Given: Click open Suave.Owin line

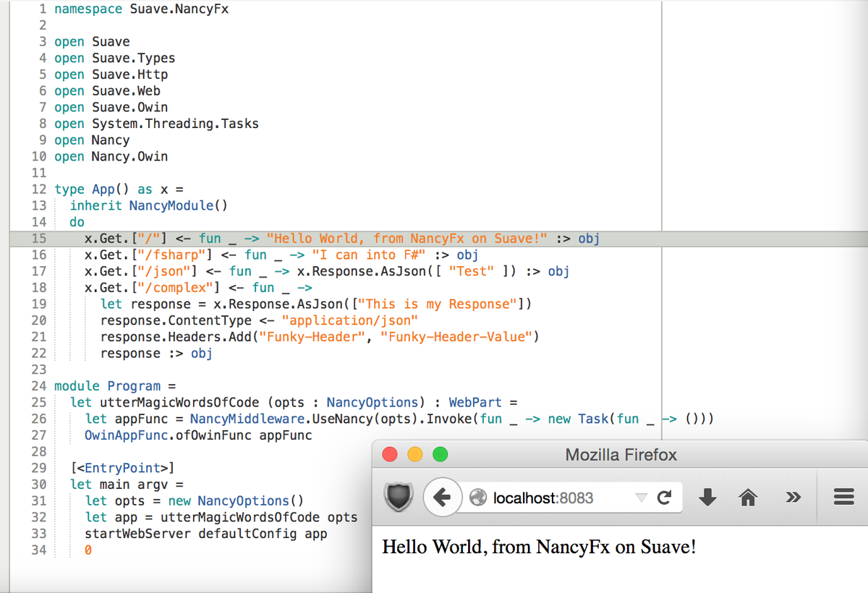Looking at the screenshot, I should [111, 107].
